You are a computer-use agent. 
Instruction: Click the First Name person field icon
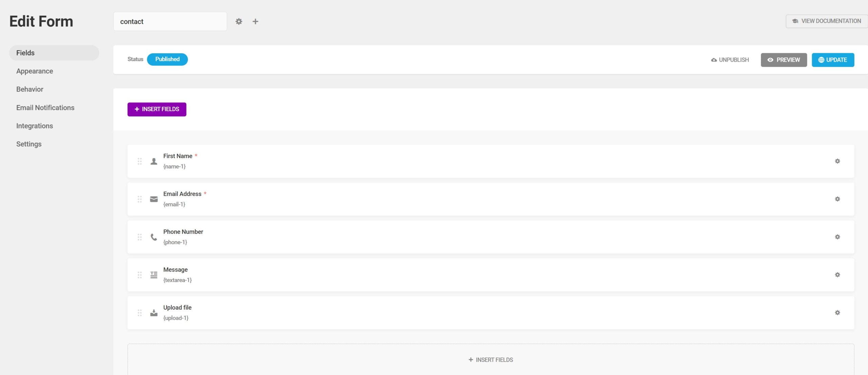(x=153, y=161)
